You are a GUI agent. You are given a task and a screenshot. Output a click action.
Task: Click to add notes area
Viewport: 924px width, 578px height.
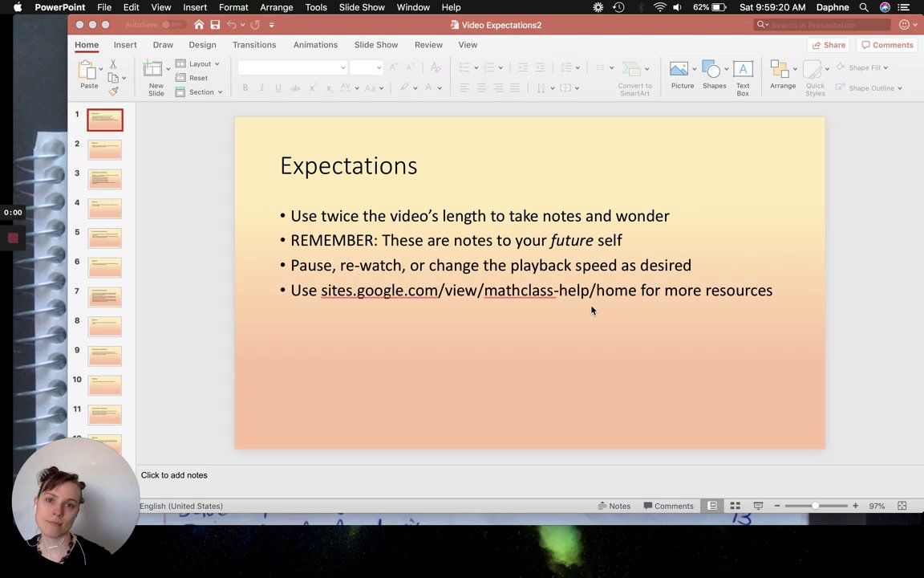(x=174, y=475)
